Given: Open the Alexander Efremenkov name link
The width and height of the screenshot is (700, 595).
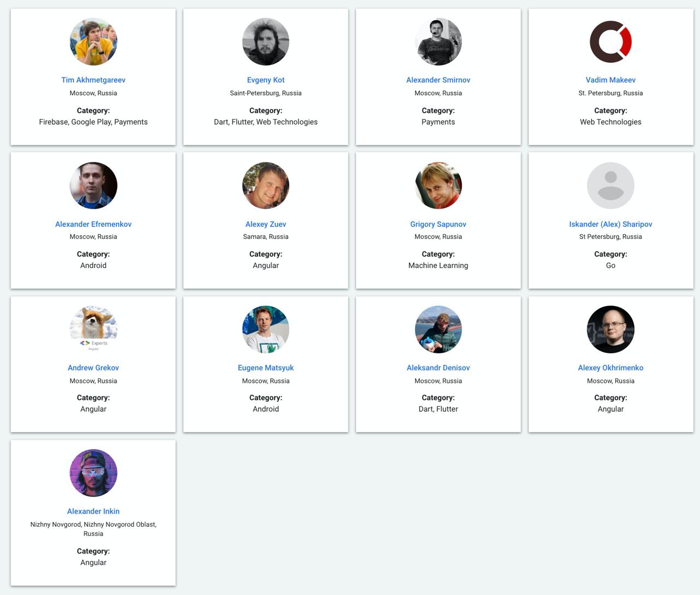Looking at the screenshot, I should 94,224.
